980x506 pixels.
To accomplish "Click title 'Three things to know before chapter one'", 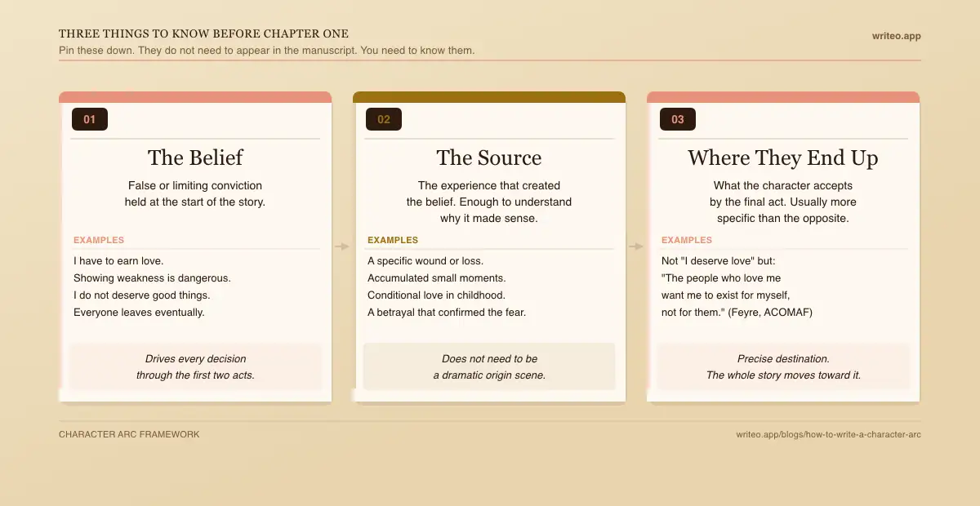I will coord(204,33).
